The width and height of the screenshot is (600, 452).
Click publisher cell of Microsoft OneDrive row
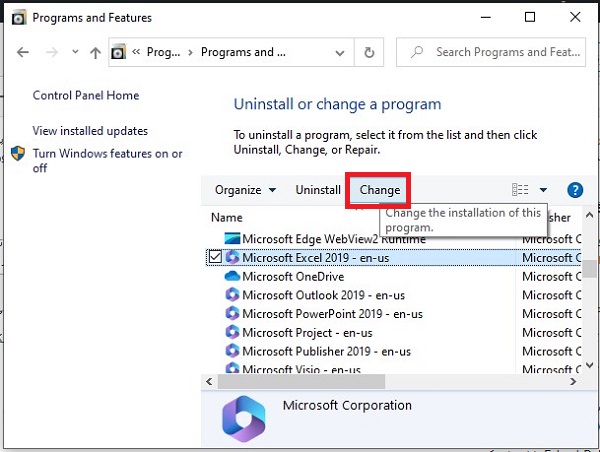tap(551, 276)
